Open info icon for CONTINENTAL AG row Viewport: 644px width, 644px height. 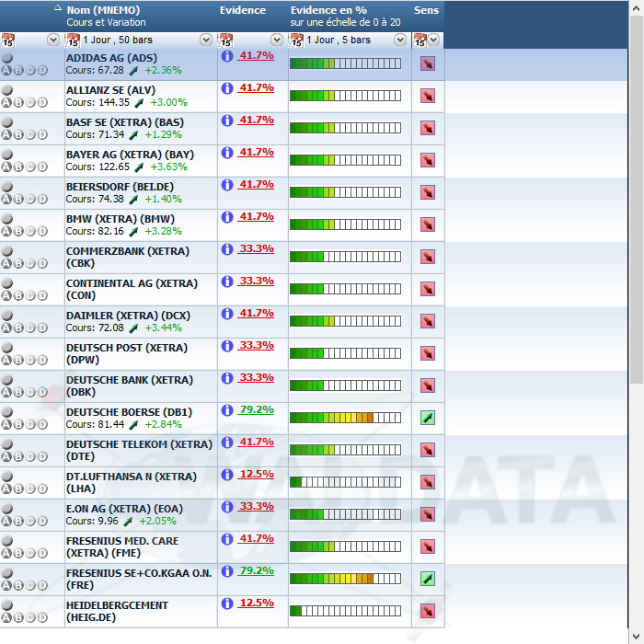[x=227, y=282]
